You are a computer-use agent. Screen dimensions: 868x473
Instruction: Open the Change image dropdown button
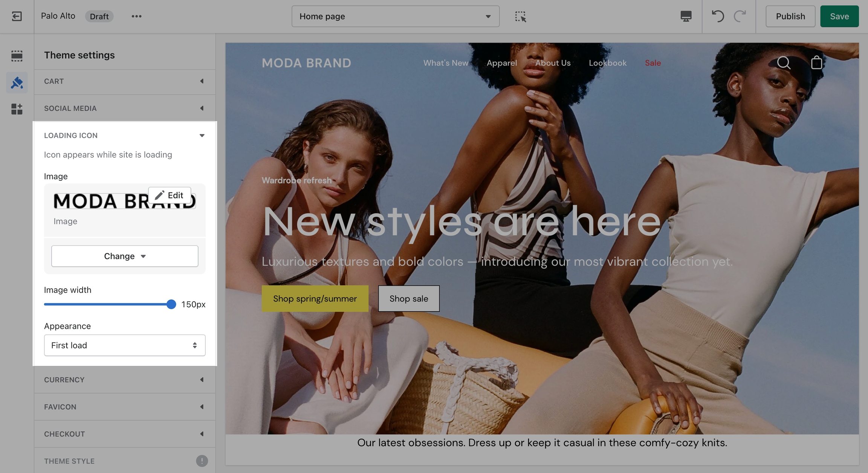[x=124, y=256]
